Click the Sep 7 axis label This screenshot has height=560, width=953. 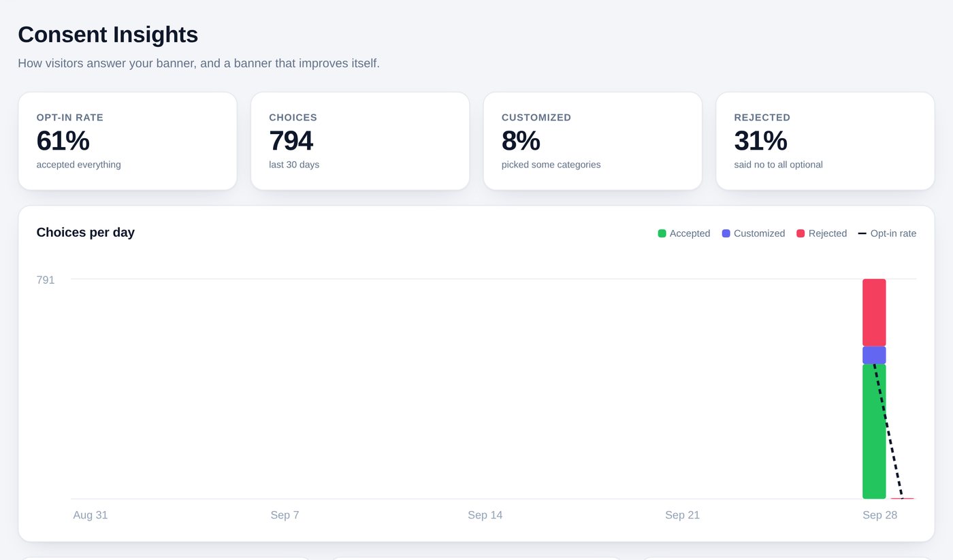285,515
